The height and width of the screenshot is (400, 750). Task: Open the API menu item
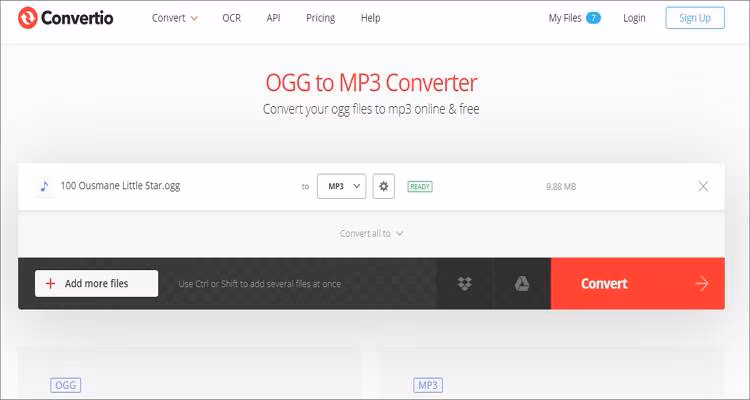pos(274,18)
